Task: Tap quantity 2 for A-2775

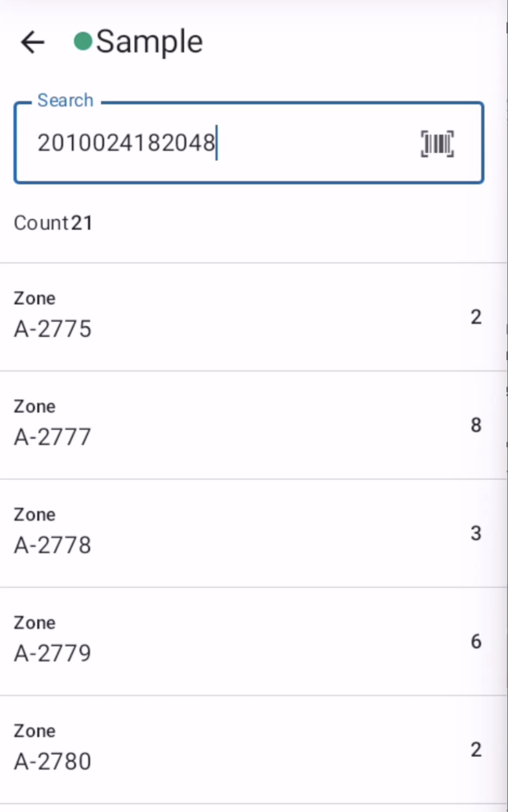Action: point(476,317)
